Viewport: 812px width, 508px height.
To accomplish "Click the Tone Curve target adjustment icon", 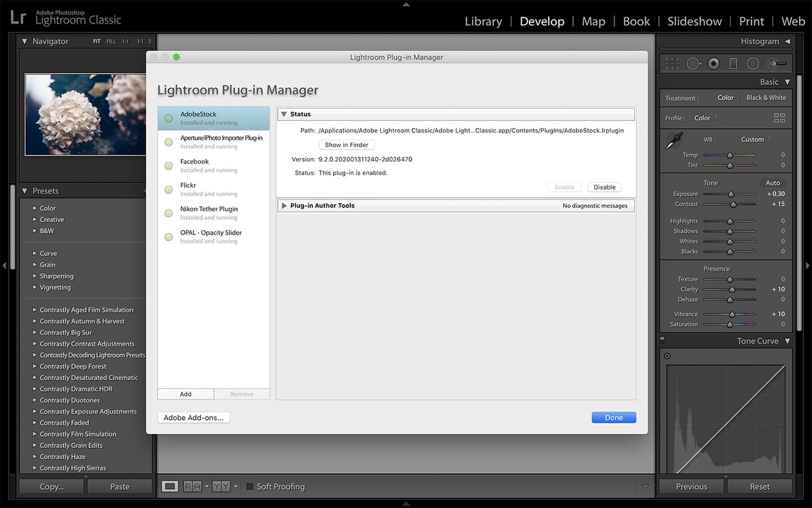I will tap(668, 356).
